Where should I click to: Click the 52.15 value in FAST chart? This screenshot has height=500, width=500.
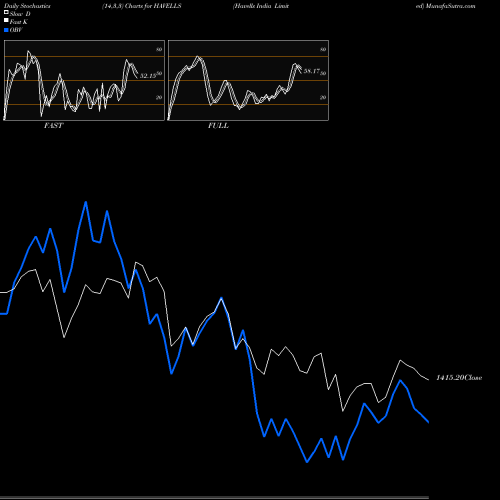(x=148, y=76)
